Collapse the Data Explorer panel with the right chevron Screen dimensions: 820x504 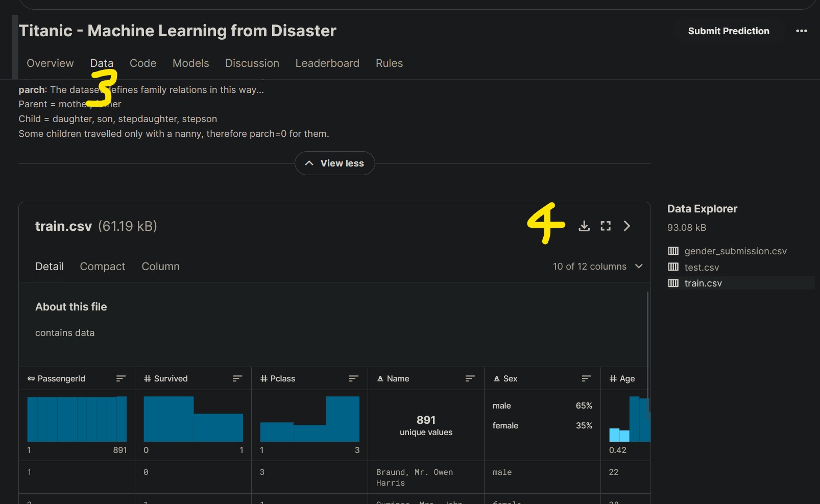pyautogui.click(x=627, y=226)
